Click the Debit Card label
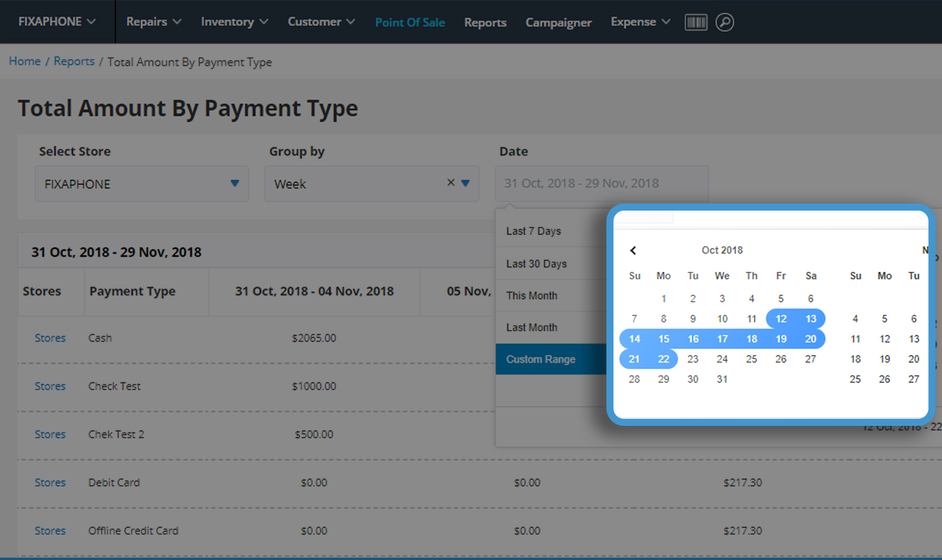Image resolution: width=942 pixels, height=560 pixels. [114, 483]
